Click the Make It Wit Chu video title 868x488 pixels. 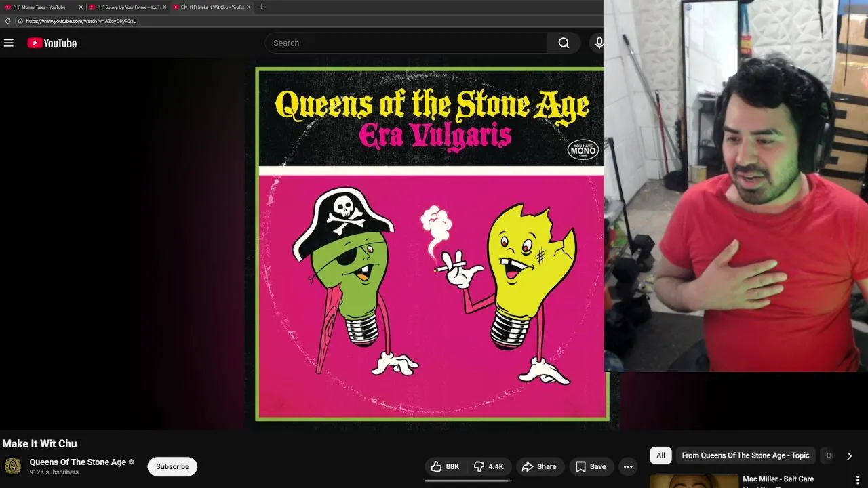click(39, 443)
